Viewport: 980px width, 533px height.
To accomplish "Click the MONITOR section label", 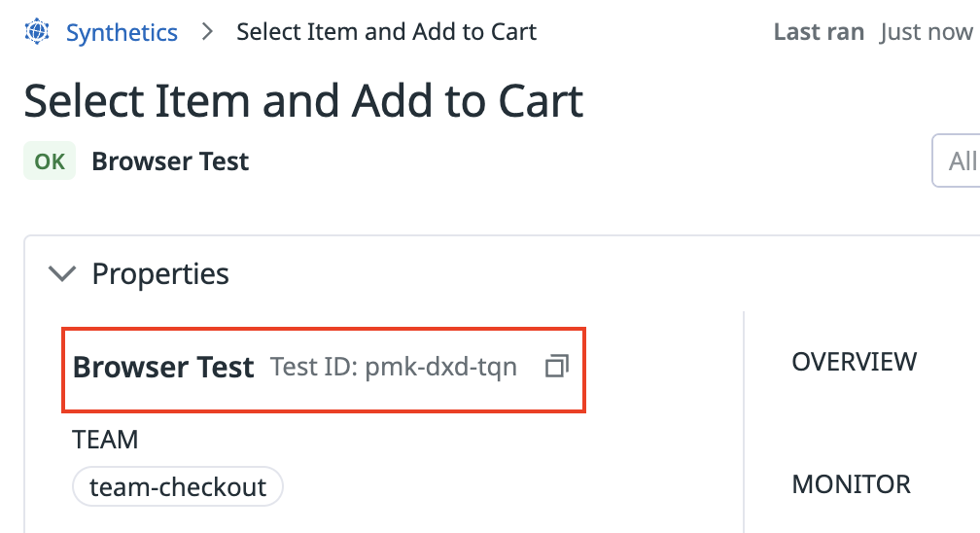I will (852, 484).
